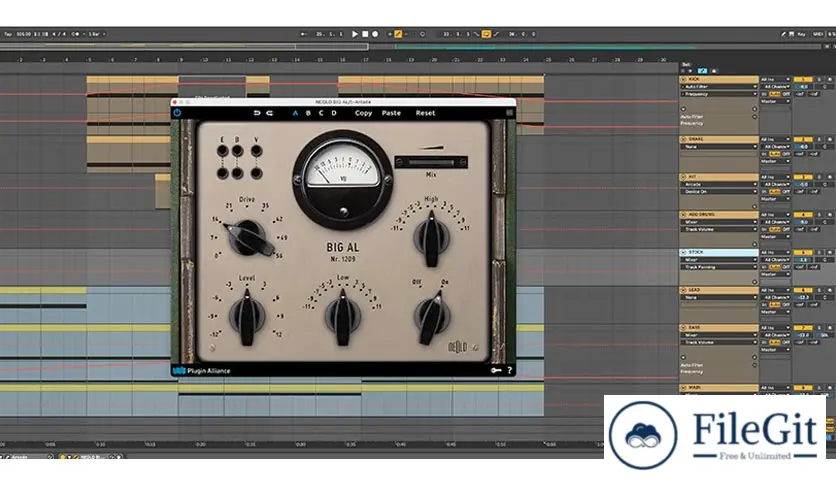Click the E patch jack, bottom socket

click(222, 173)
